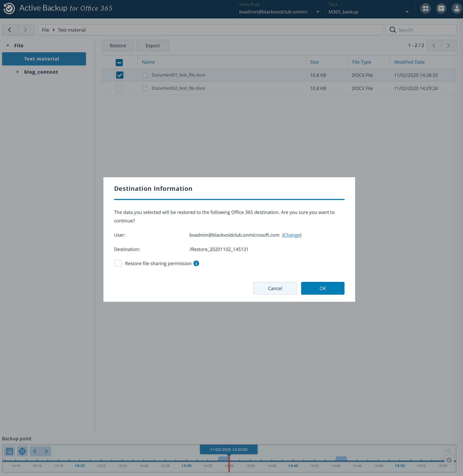The image size is (463, 476).
Task: Confirm restore with OK button
Action: 323,288
